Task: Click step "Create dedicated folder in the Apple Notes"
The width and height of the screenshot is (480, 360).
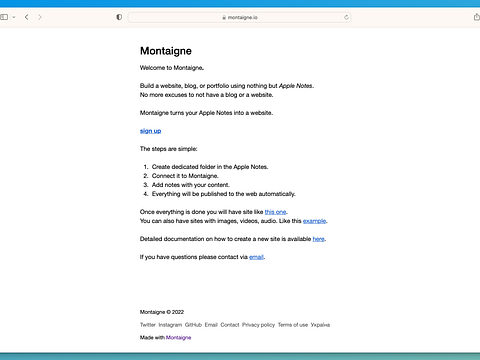Action: 210,167
